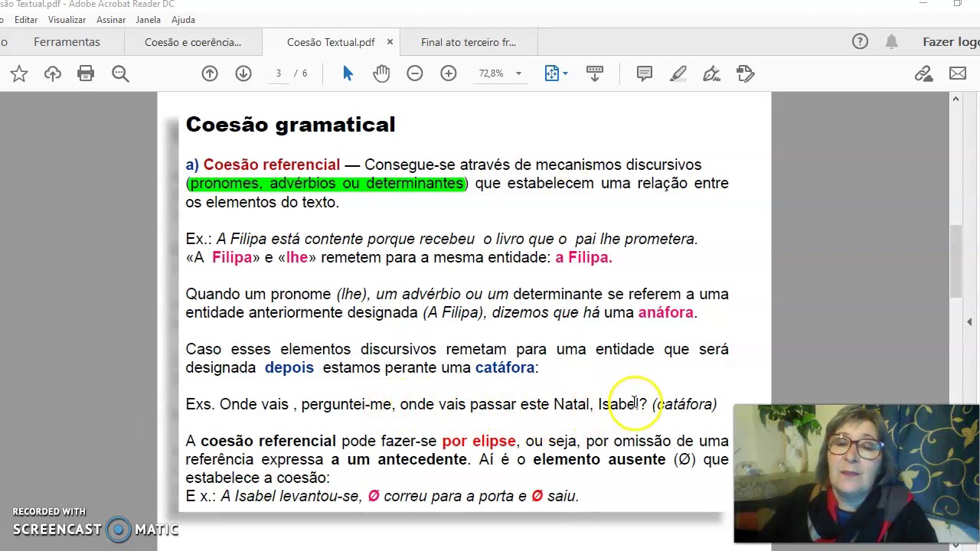Switch to Final ato terceiro tab

click(x=469, y=42)
